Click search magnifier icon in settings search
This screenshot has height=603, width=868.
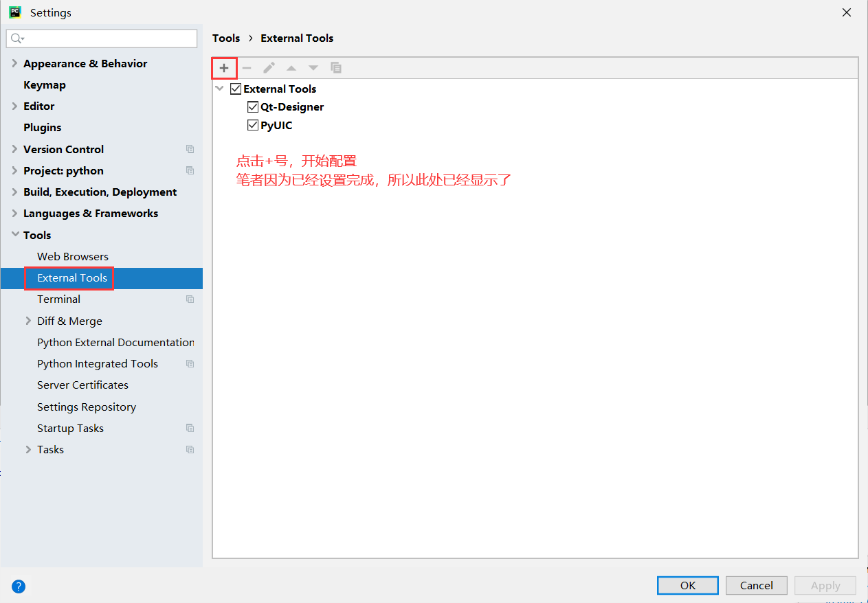16,38
